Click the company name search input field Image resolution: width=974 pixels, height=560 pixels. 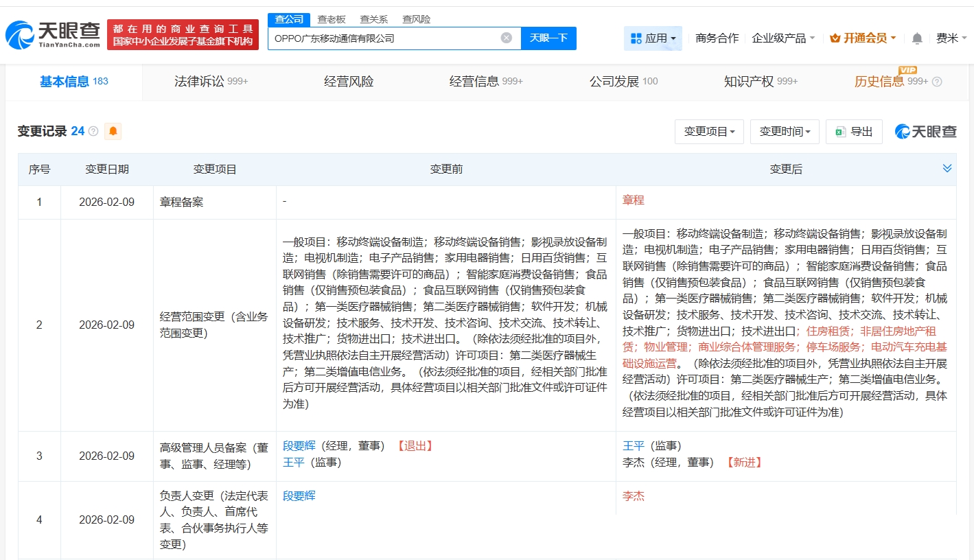pos(384,38)
